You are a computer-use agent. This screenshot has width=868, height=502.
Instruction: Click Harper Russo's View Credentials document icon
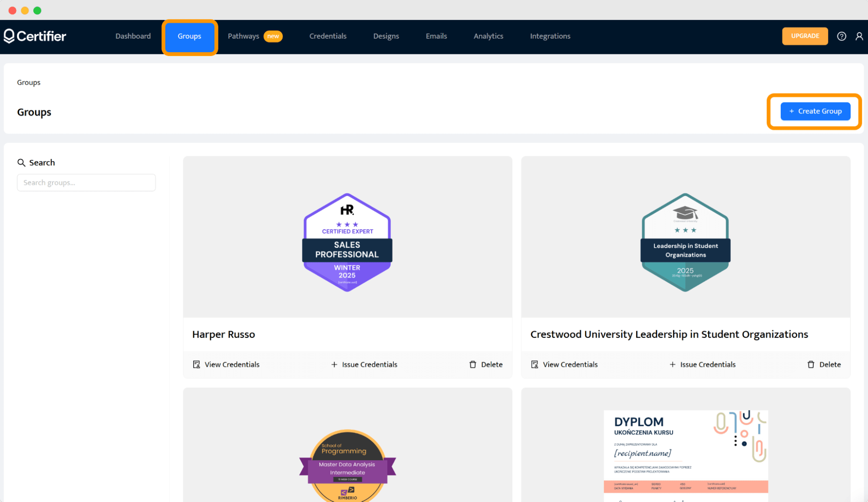pos(196,364)
